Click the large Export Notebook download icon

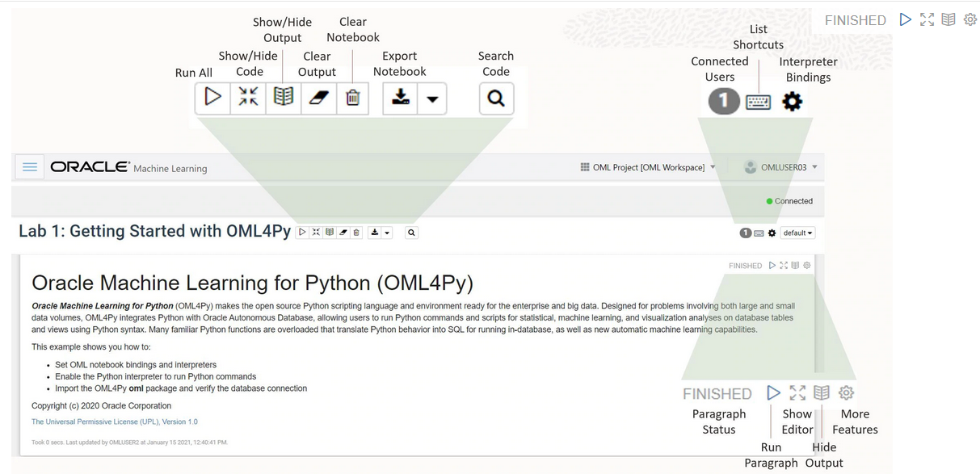click(400, 98)
